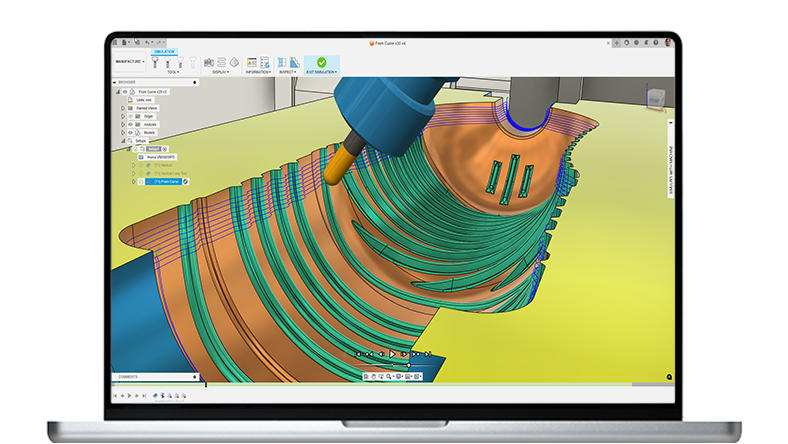The width and height of the screenshot is (788, 444).
Task: Toggle the Models eye icon
Action: [x=130, y=133]
